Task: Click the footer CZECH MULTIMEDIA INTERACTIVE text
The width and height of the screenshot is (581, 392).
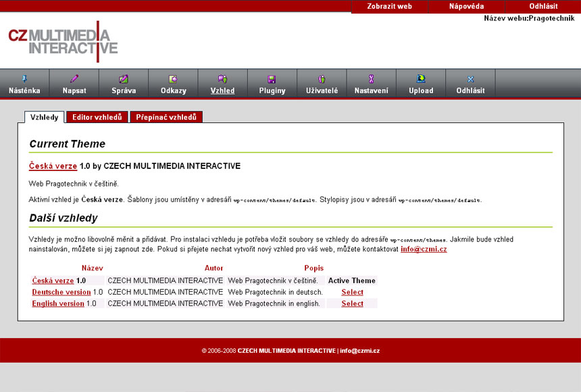Action: [x=286, y=351]
